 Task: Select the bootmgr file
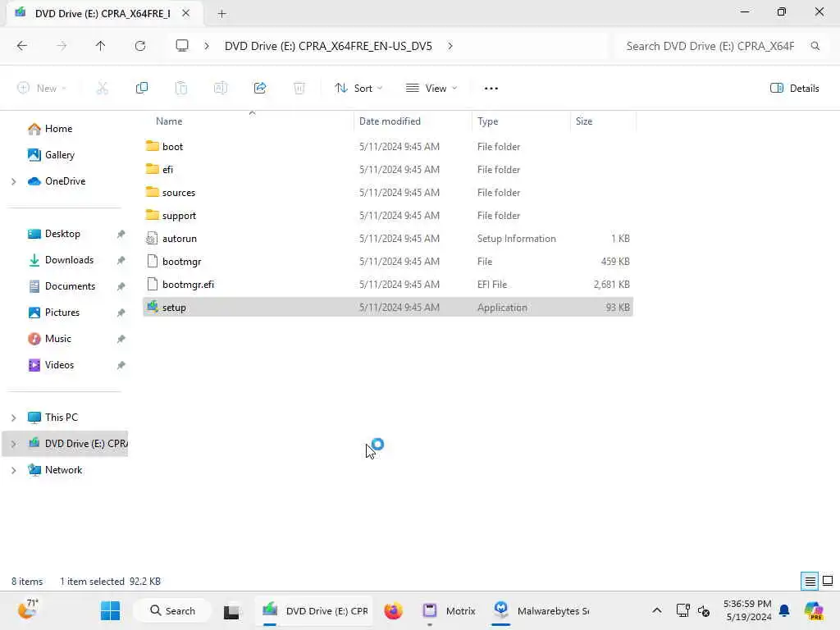(181, 262)
